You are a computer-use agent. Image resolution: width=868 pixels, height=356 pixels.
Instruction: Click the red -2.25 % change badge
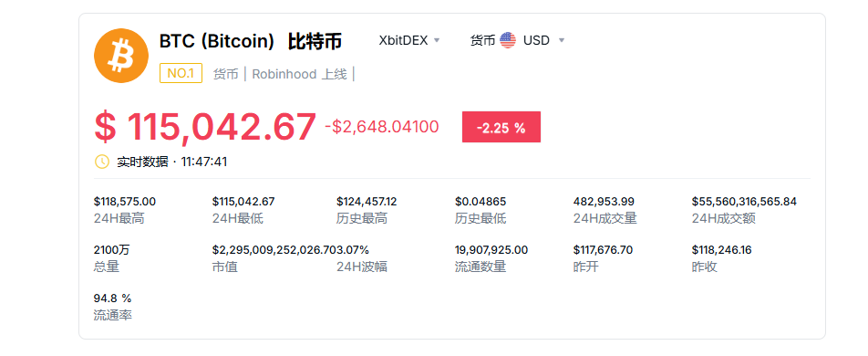(501, 127)
